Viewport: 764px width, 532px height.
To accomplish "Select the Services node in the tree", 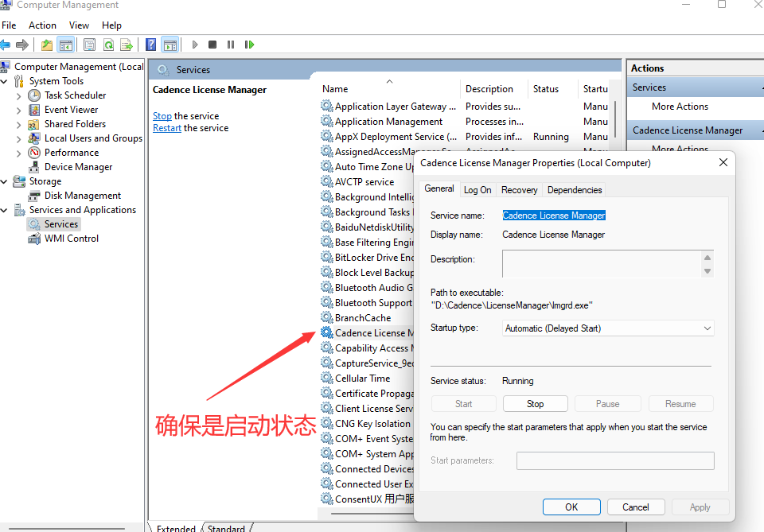I will 61,224.
